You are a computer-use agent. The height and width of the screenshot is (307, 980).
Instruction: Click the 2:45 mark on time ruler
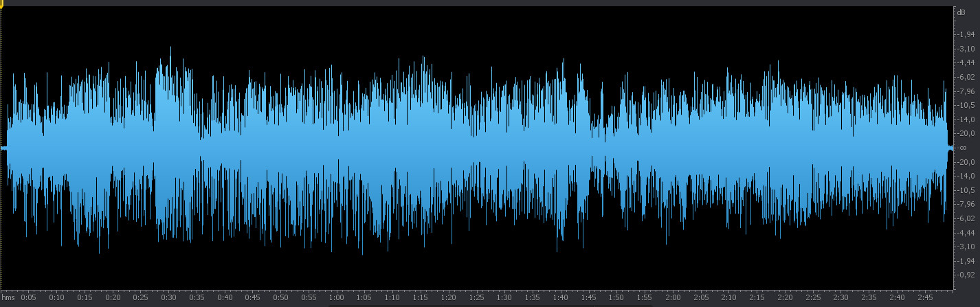924,298
